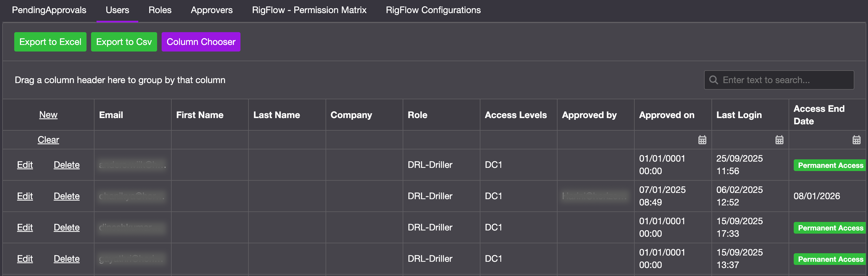868x276 pixels.
Task: Sort by the Email column header
Action: tap(111, 115)
